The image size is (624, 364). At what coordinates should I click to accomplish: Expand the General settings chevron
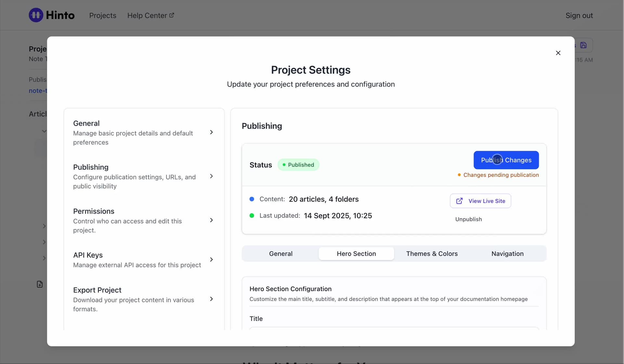(211, 132)
